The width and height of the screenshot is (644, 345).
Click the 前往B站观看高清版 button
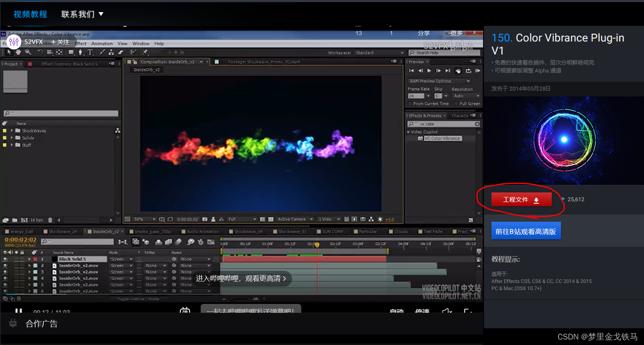(526, 230)
